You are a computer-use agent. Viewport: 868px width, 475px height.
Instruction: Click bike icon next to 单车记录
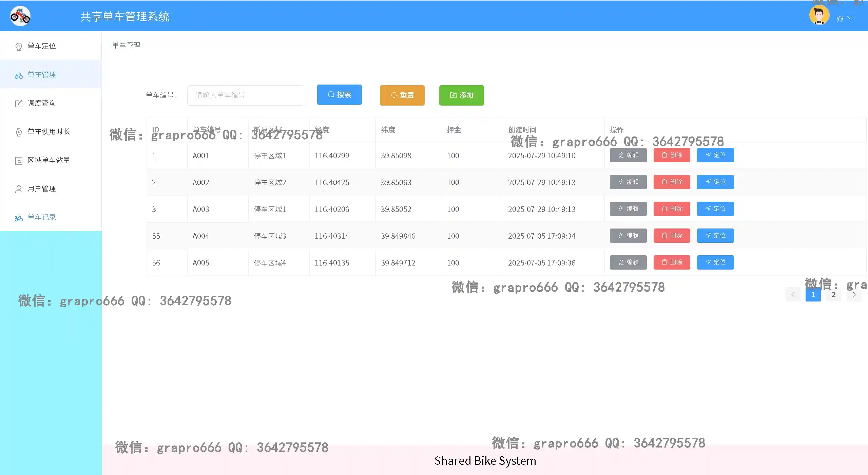click(x=19, y=218)
